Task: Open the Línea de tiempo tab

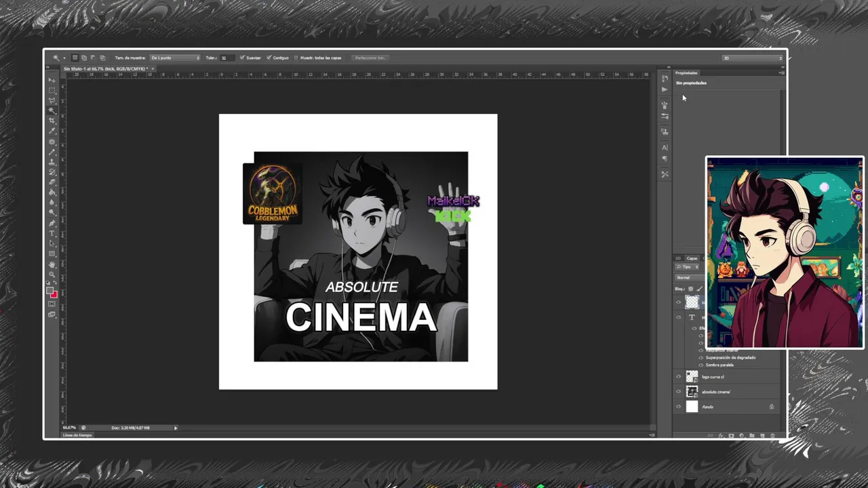Action: [77, 435]
